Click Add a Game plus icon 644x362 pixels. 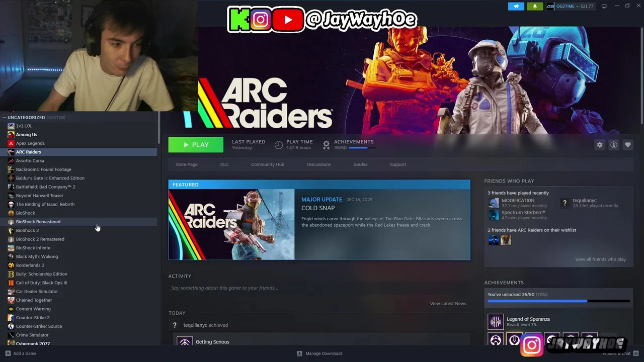click(8, 353)
